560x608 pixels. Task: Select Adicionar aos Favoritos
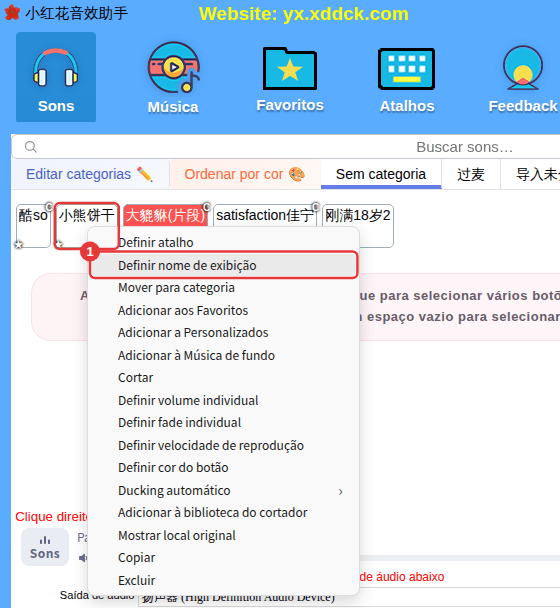[x=224, y=311]
